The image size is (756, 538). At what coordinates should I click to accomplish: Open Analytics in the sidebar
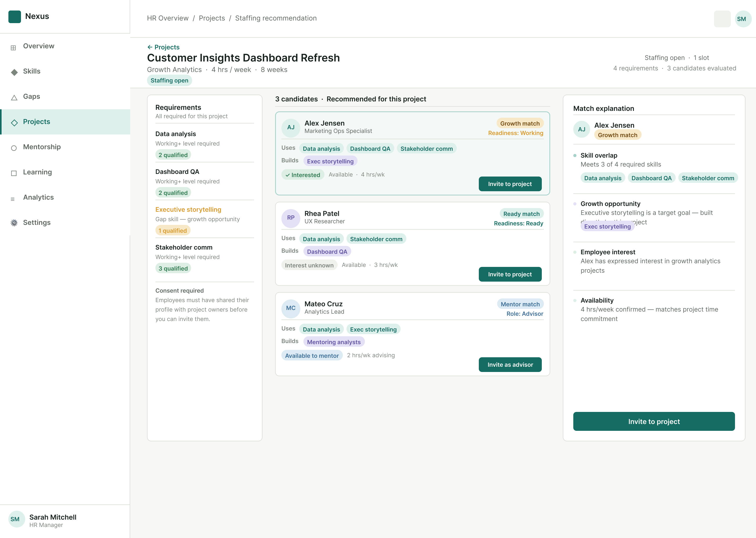[65, 197]
